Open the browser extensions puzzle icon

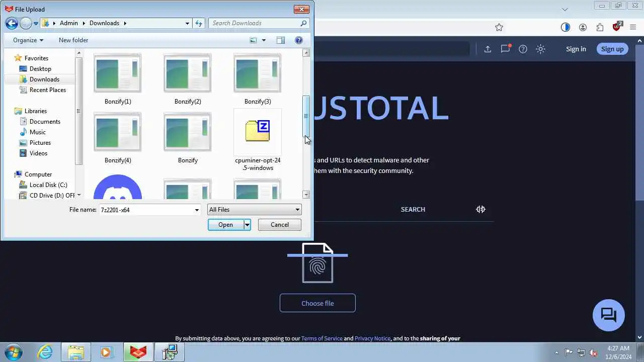click(600, 28)
